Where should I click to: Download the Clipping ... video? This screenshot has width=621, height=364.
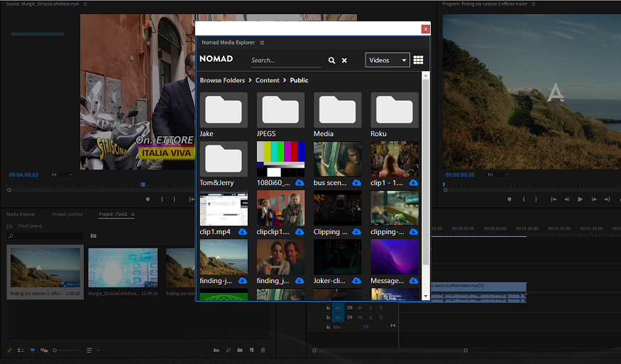tap(356, 232)
